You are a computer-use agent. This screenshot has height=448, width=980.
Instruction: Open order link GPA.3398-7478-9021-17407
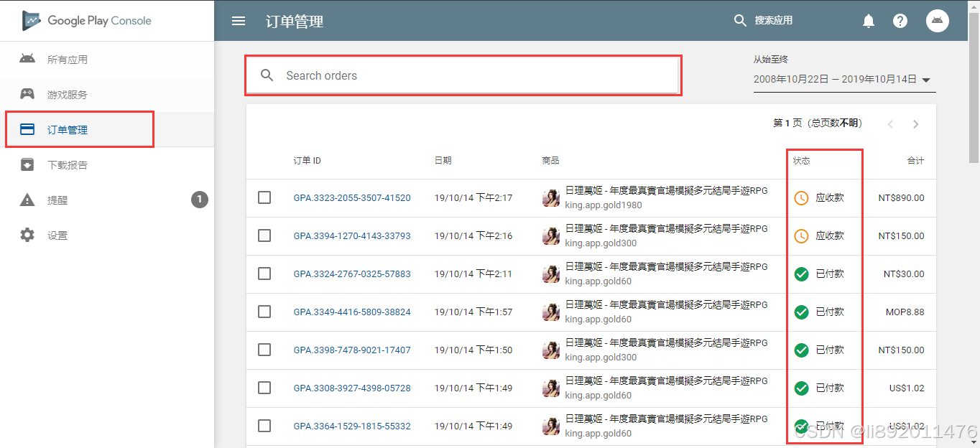(352, 350)
